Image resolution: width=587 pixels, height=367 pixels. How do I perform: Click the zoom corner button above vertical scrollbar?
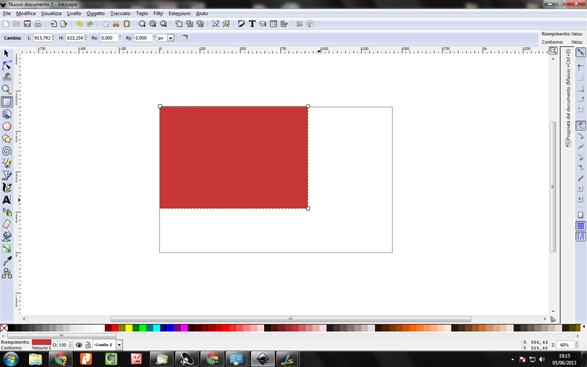(553, 50)
